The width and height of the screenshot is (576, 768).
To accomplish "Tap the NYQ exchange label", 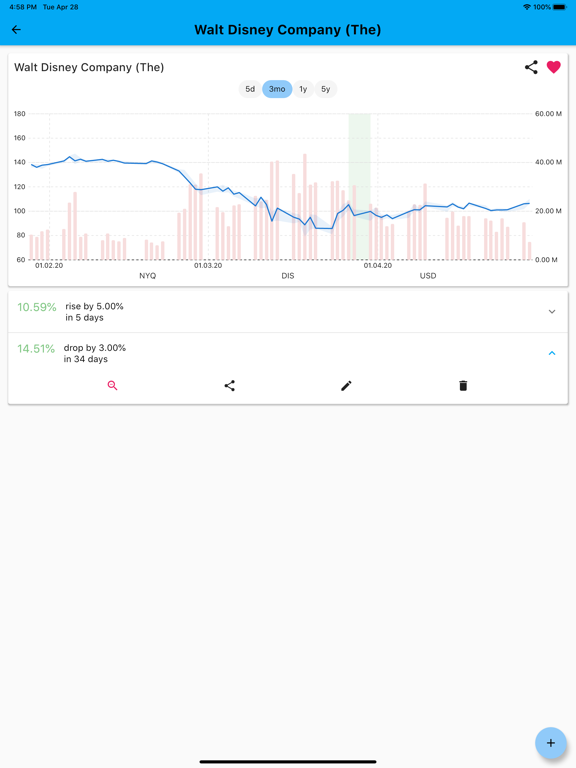I will [x=147, y=276].
